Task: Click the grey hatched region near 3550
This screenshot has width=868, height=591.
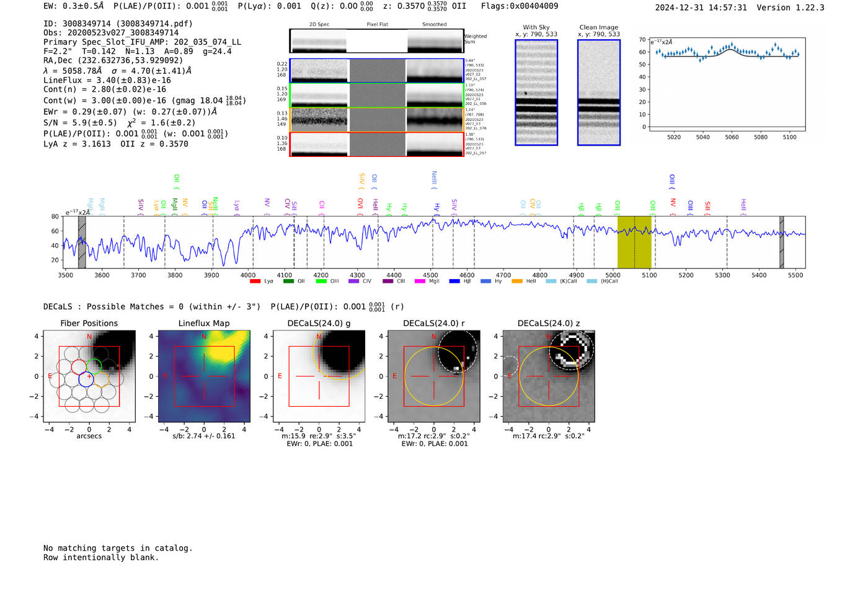Action: (x=82, y=242)
